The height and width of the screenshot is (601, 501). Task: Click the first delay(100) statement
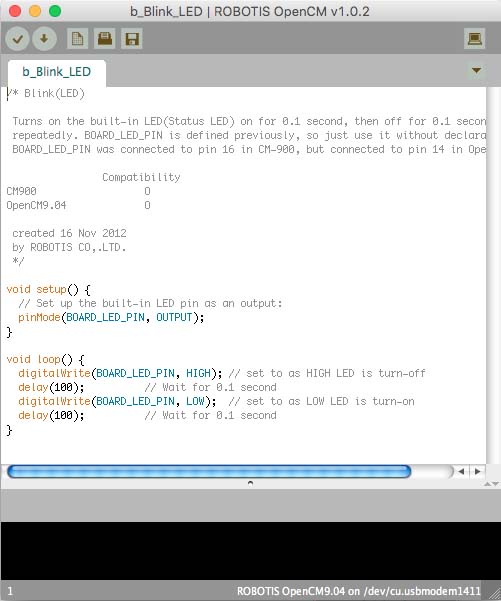coord(51,387)
